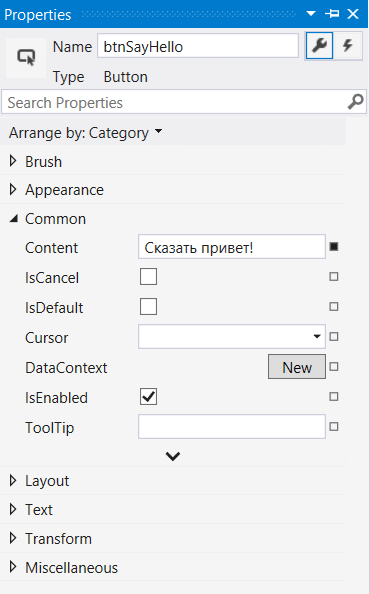
Task: Click the Type value Button text
Action: tap(126, 77)
